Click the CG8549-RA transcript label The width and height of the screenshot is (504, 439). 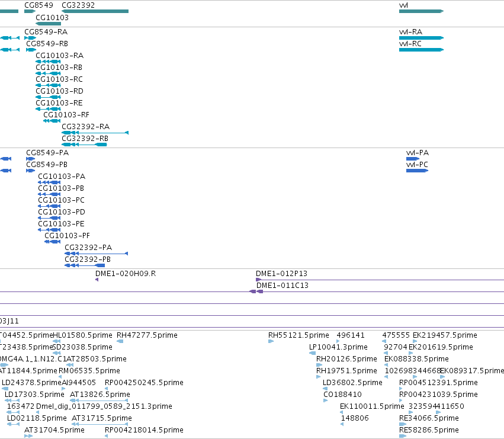coord(46,32)
